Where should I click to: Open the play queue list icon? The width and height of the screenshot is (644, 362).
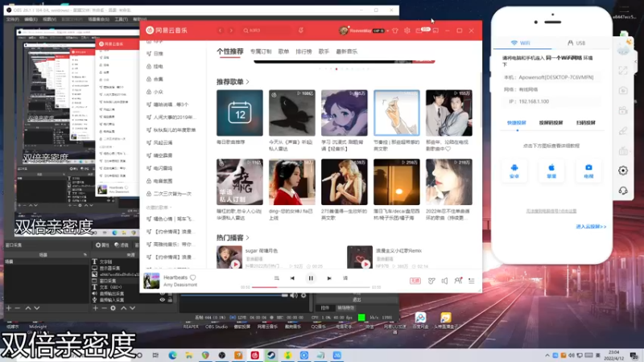pyautogui.click(x=472, y=281)
